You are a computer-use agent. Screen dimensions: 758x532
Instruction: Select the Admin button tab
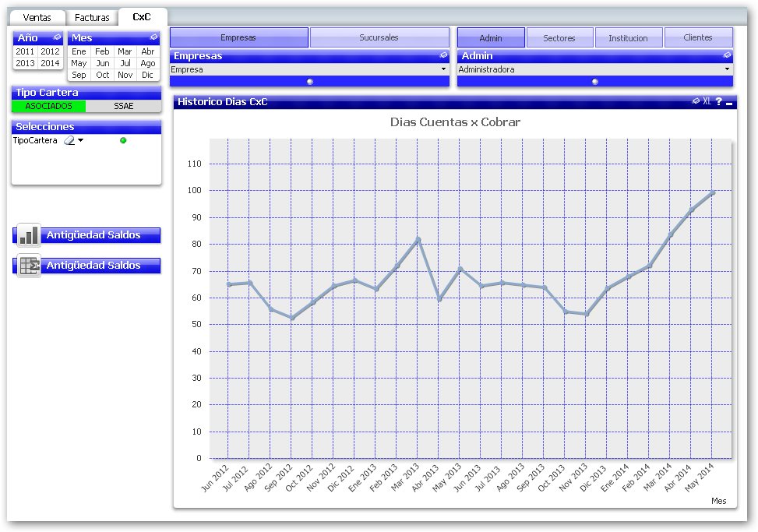(x=491, y=37)
